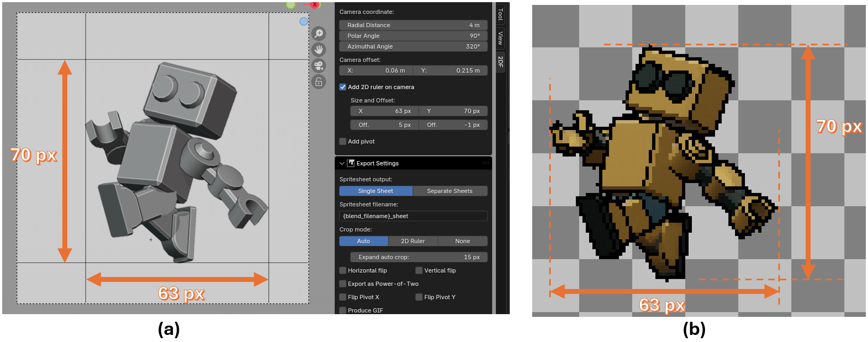Click the "Export Settings" panel title text
The height and width of the screenshot is (342, 868).
(377, 163)
